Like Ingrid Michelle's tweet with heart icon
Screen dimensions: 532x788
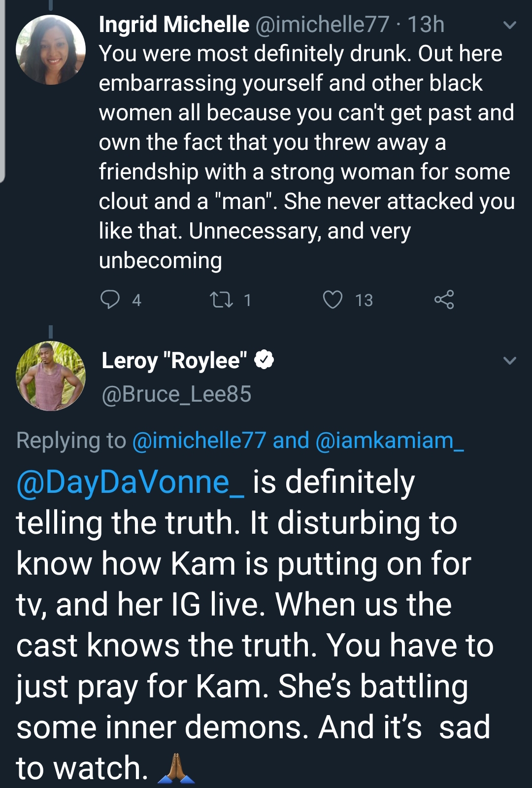point(332,300)
